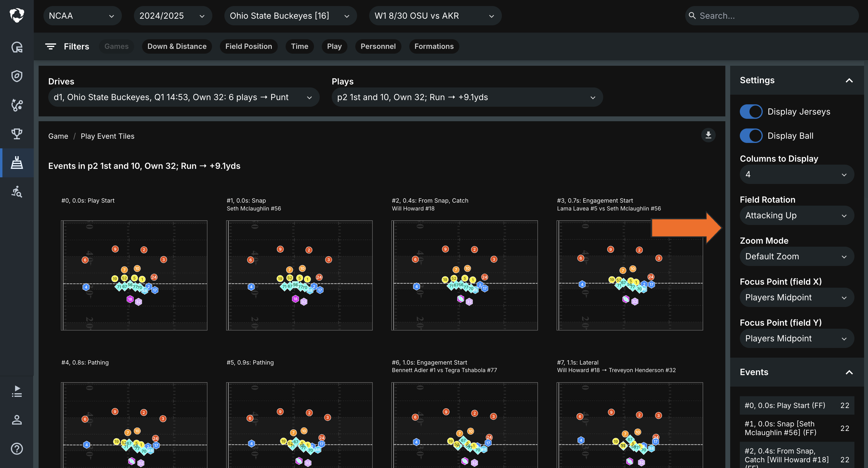Open Focus Point field Y dropdown

pos(797,338)
